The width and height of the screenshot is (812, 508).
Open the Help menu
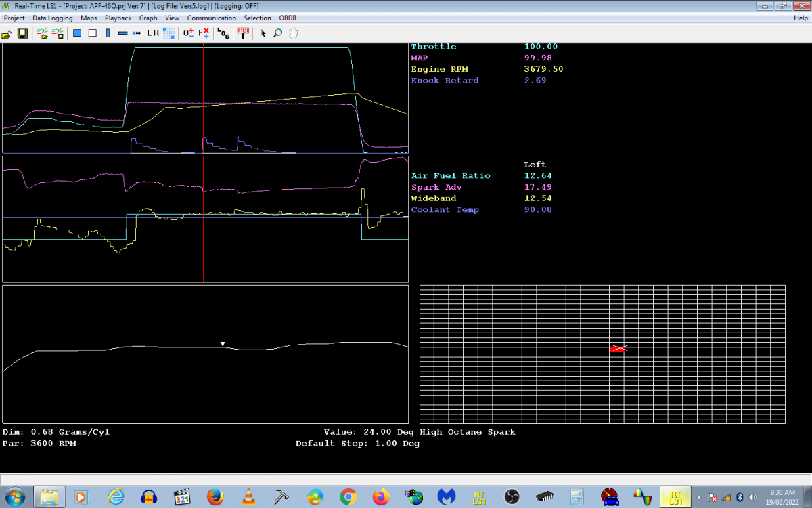click(x=800, y=18)
